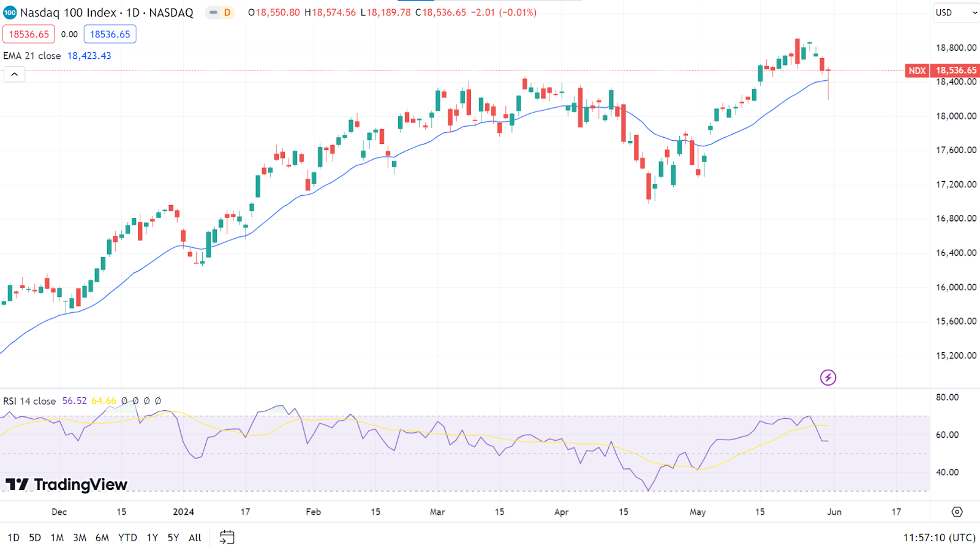Click the May label on time axis
980x551 pixels.
tap(698, 512)
